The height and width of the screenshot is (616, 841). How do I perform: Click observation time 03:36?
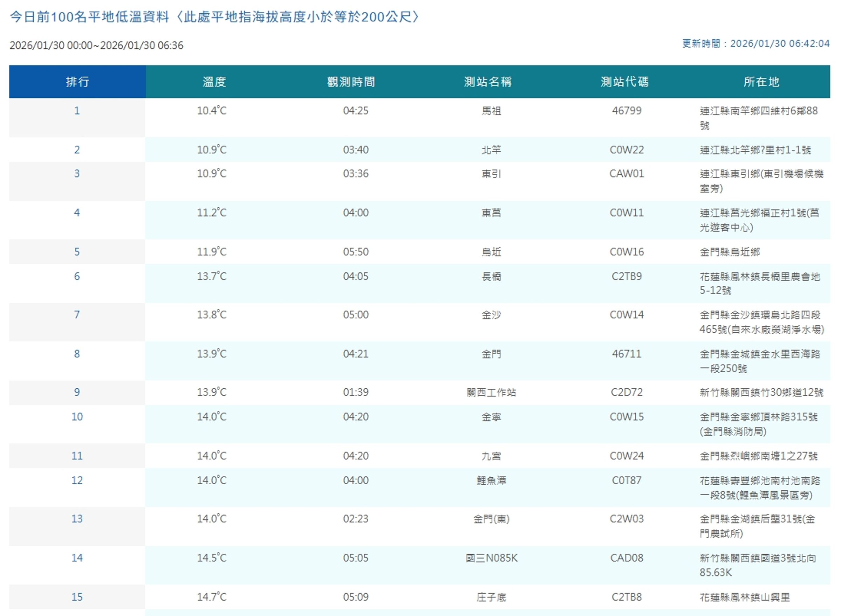(x=356, y=174)
